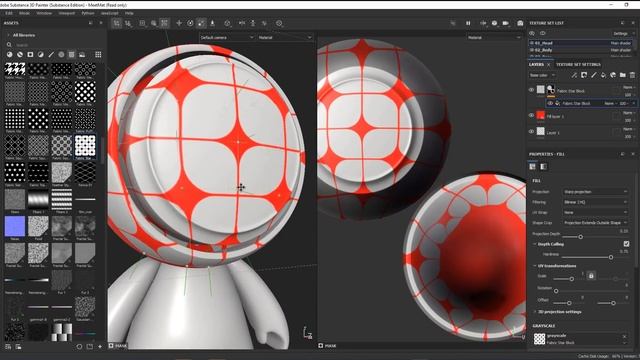Click the pause rendering icon in toolbar

tap(468, 23)
